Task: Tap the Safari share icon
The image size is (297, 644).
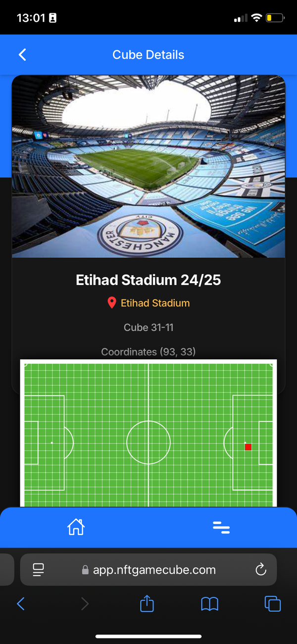Action: point(147,603)
